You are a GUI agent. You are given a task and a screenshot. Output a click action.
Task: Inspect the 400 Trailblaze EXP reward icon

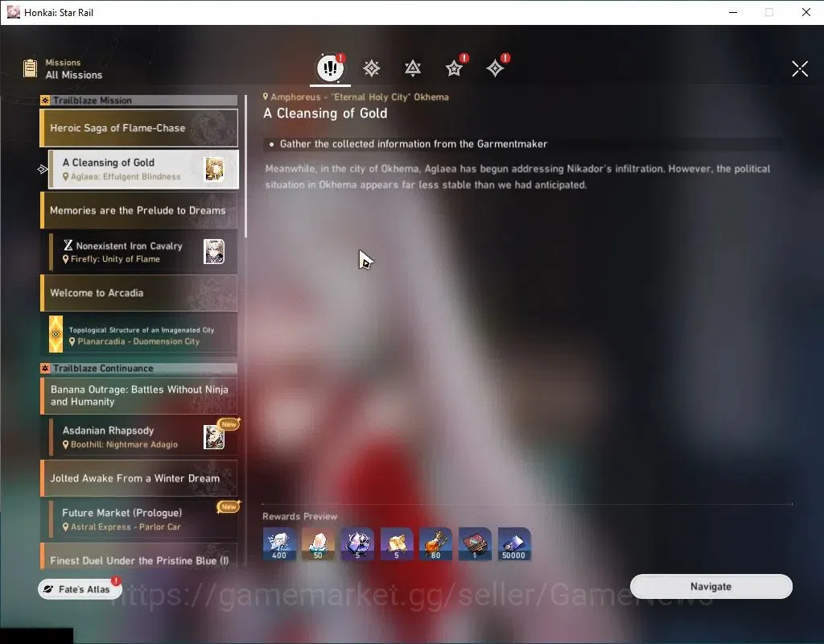[279, 544]
